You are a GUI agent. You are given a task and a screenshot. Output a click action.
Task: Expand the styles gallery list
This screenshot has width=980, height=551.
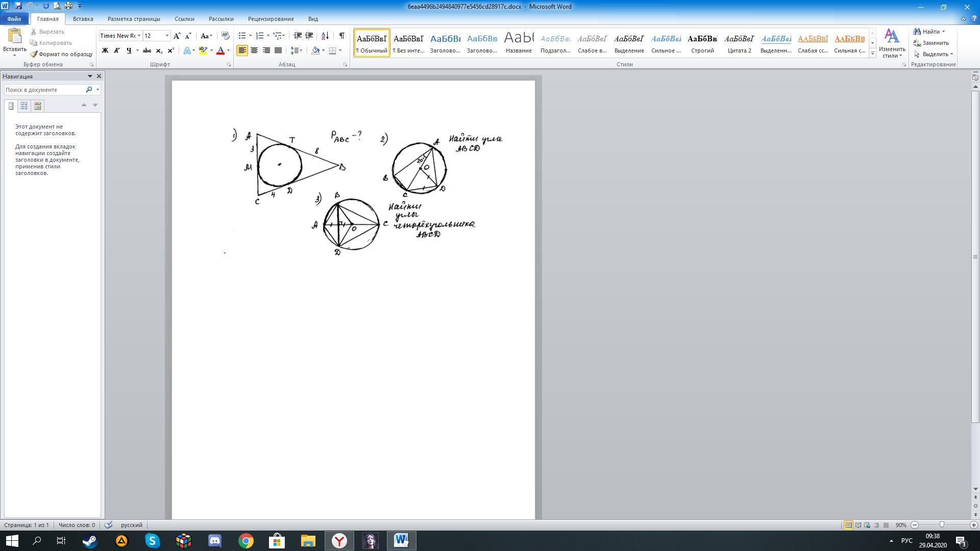tap(872, 54)
